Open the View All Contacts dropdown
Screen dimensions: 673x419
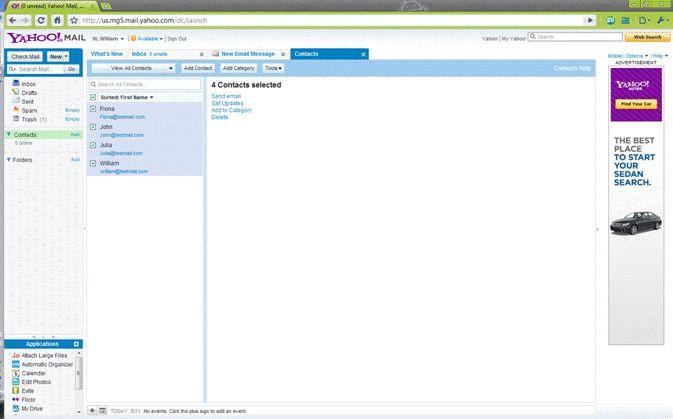[133, 67]
